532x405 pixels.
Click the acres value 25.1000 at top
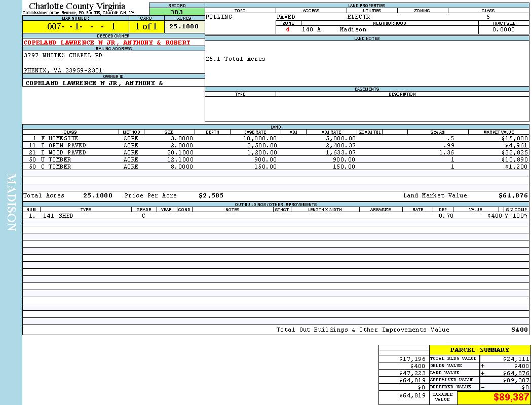coord(184,26)
